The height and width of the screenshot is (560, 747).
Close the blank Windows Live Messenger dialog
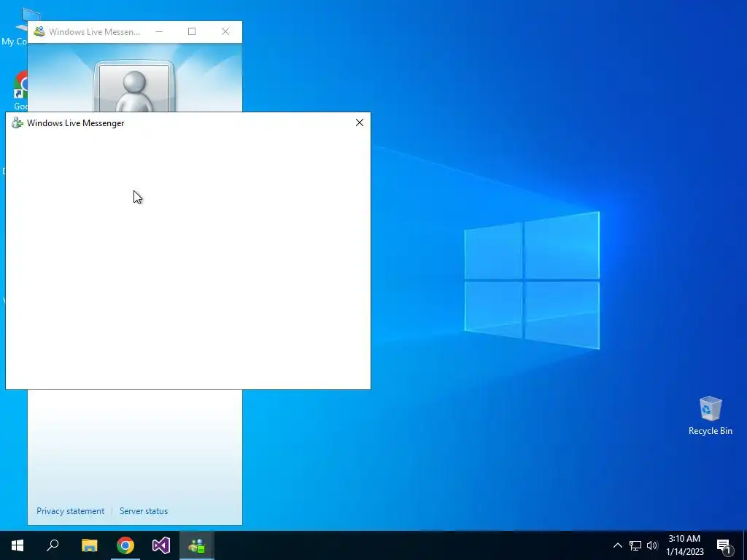359,122
